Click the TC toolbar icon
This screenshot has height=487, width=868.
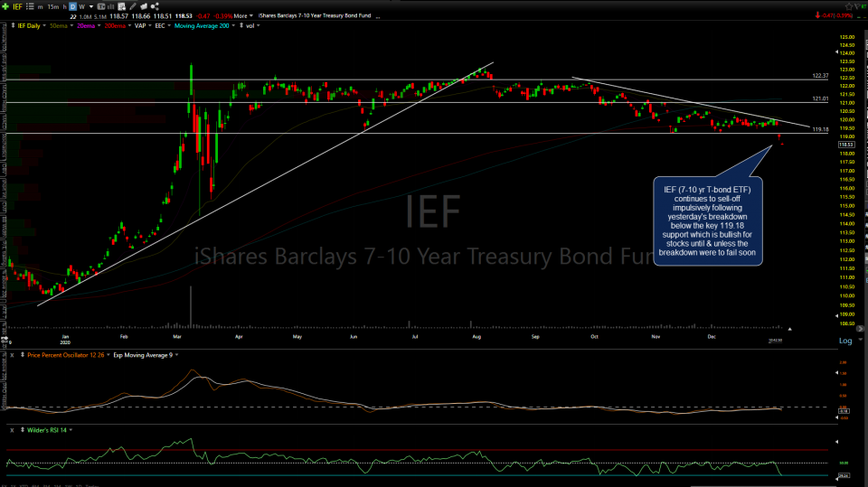click(x=101, y=6)
